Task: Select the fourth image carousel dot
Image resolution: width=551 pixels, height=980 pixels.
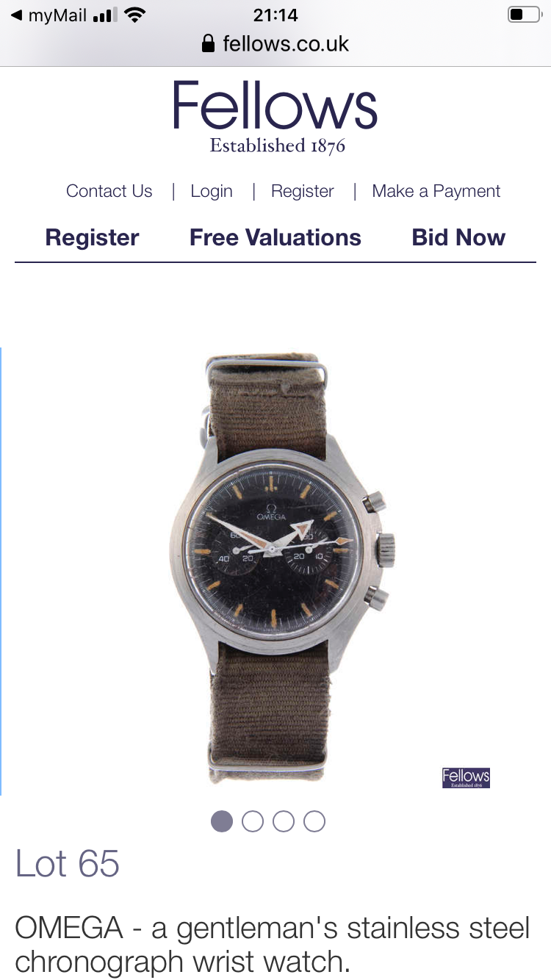Action: click(x=314, y=821)
